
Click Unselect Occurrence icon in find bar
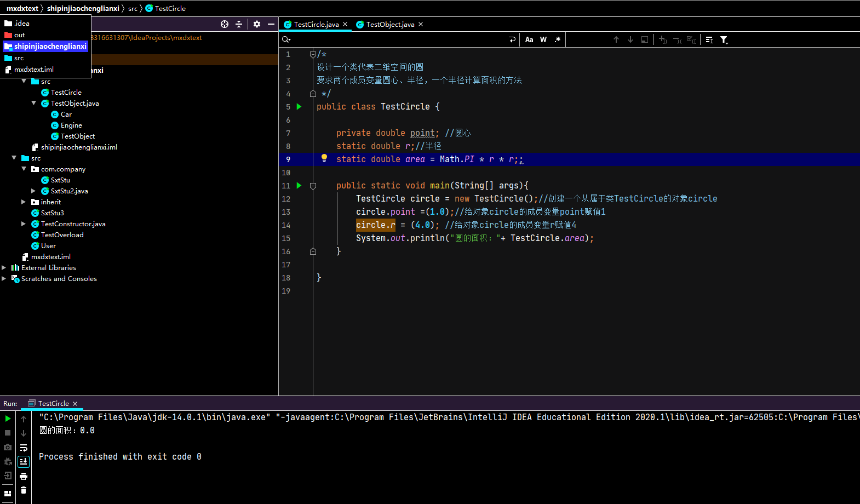coord(677,39)
